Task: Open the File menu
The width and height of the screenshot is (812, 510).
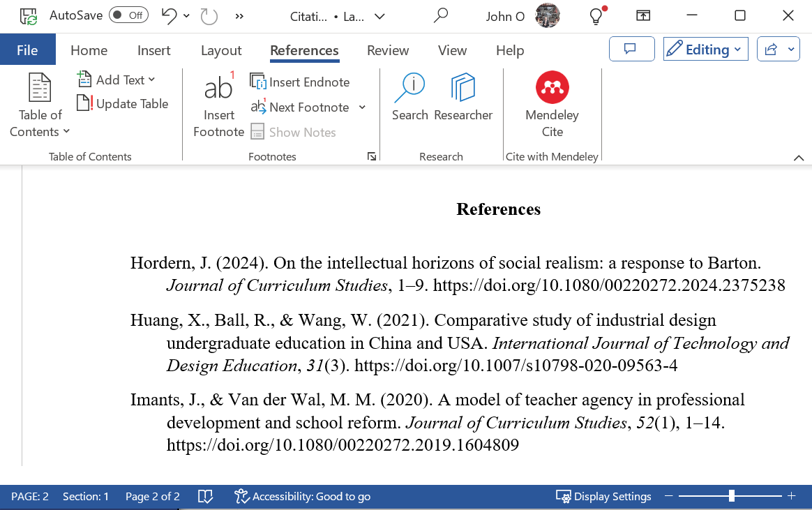Action: pos(27,50)
